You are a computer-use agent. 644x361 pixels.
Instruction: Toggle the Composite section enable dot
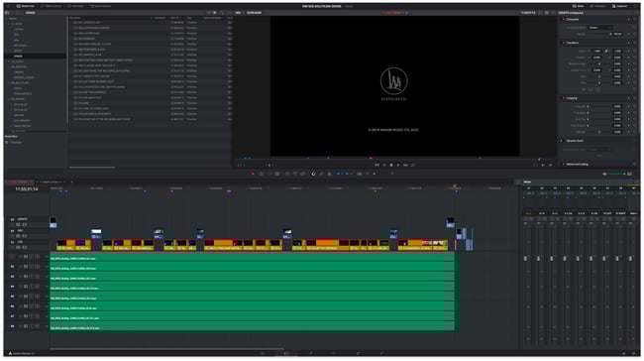click(563, 19)
